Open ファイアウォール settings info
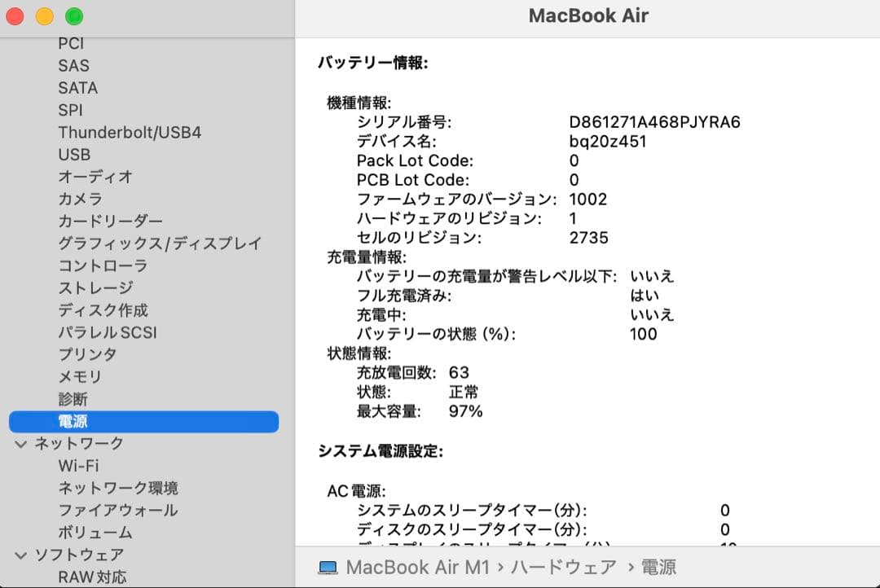Screen dimensions: 880x588 [117, 510]
